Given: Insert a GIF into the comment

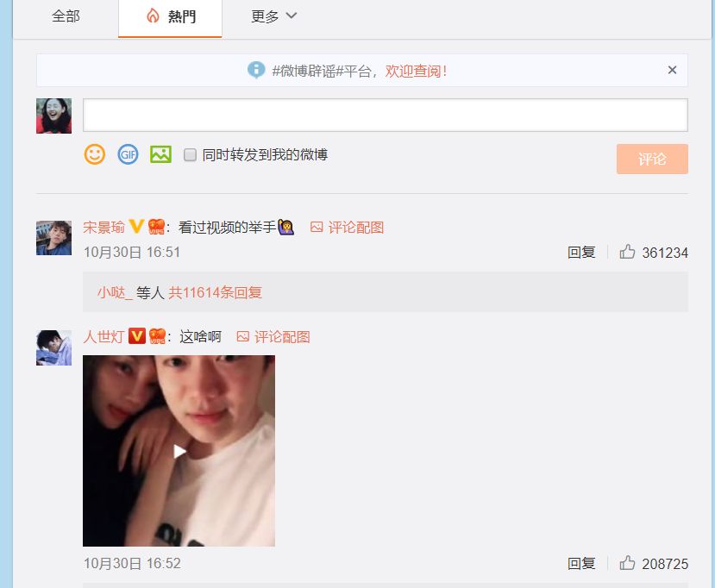Looking at the screenshot, I should (129, 154).
